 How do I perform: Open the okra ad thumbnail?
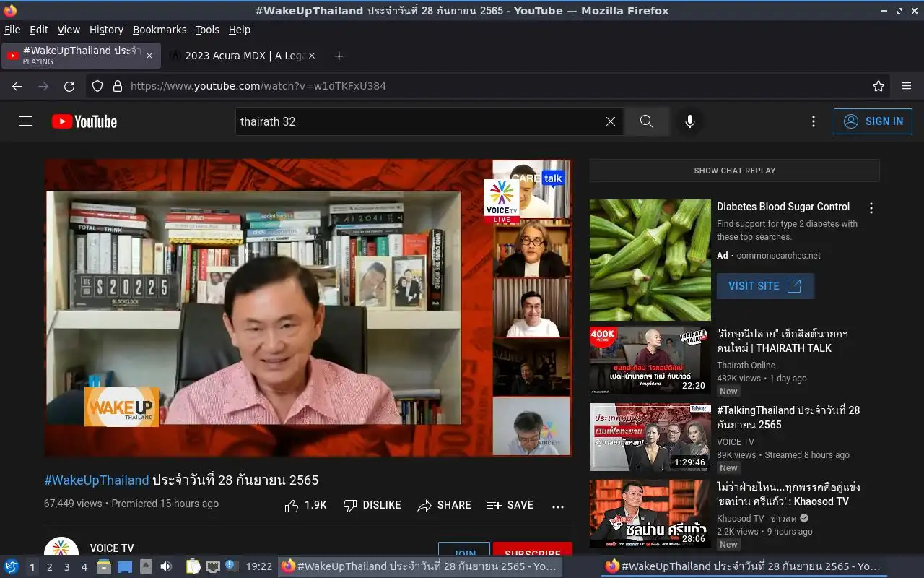(650, 260)
